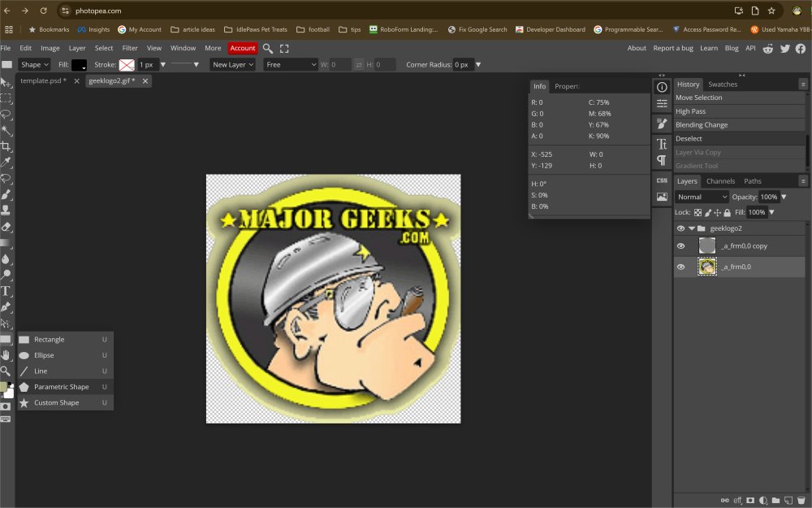Choose the Hand tool

pos(6,355)
